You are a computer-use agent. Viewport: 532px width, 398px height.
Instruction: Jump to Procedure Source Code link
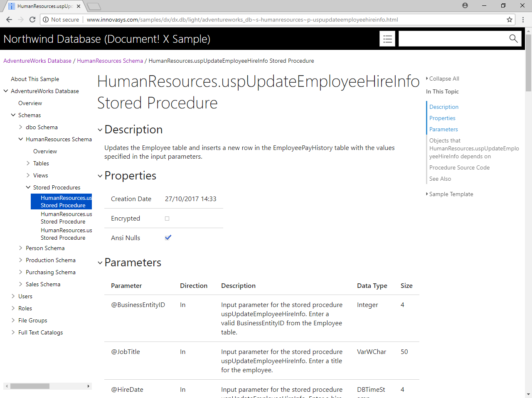(x=459, y=167)
